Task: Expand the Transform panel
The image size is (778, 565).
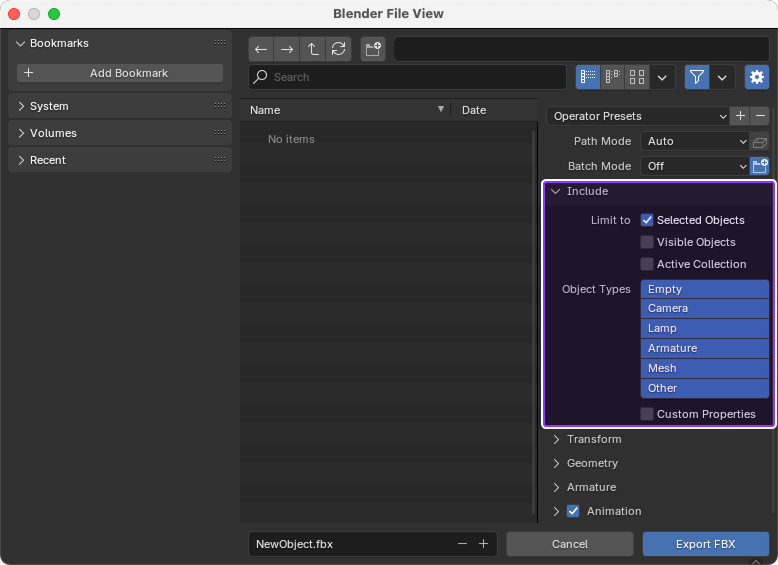Action: 556,439
